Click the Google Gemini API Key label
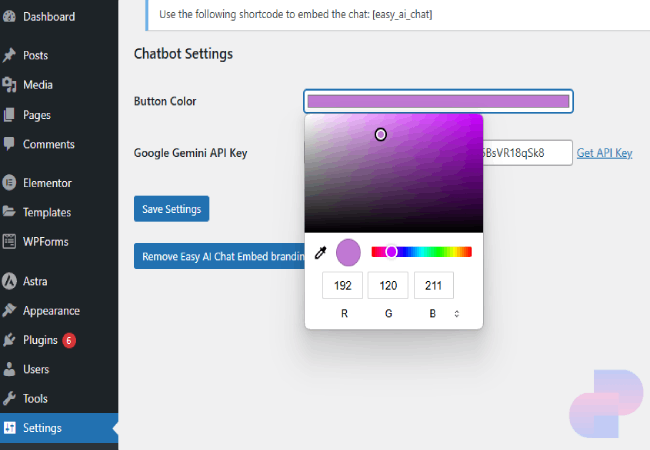 (x=190, y=153)
